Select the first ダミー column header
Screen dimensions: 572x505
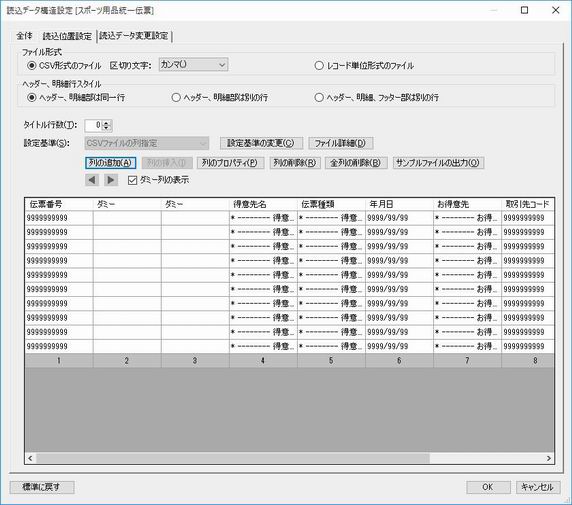coord(127,204)
